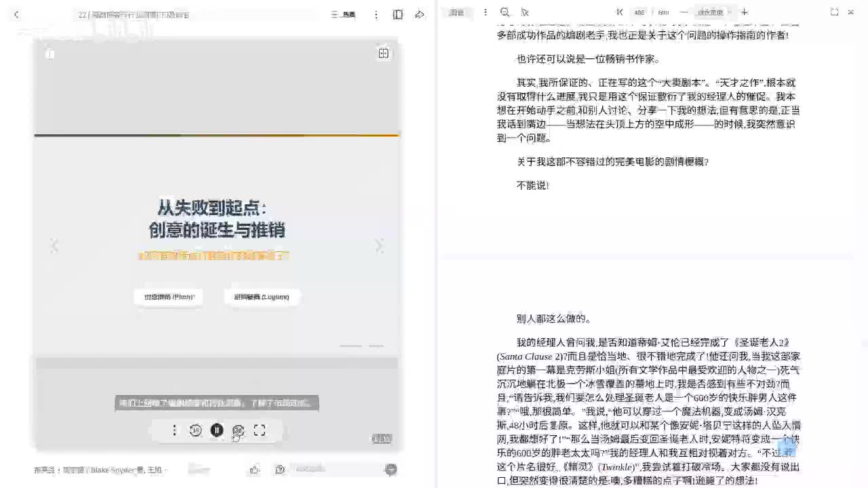Click the Blake Snyder source book link
Viewport: 868px width, 488px height.
101,470
